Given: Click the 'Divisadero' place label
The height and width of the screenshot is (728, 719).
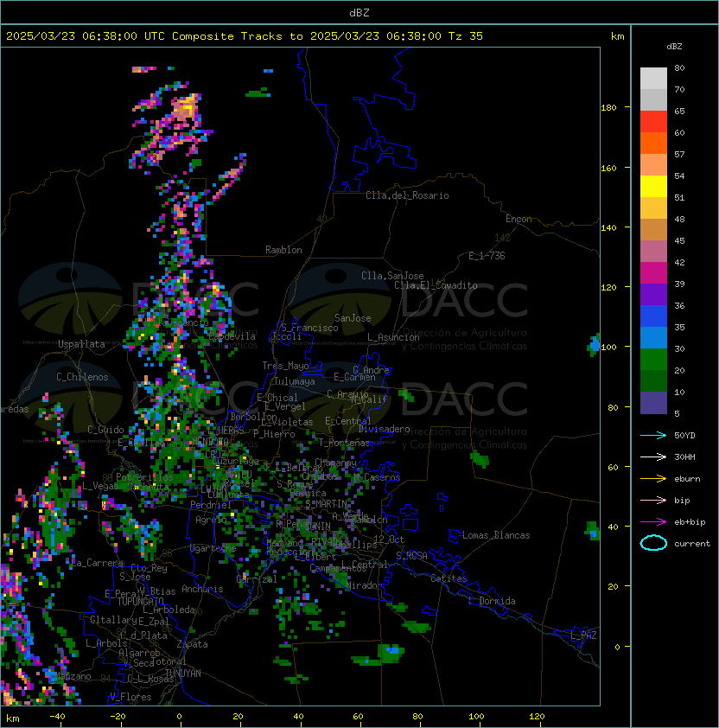Looking at the screenshot, I should (385, 429).
